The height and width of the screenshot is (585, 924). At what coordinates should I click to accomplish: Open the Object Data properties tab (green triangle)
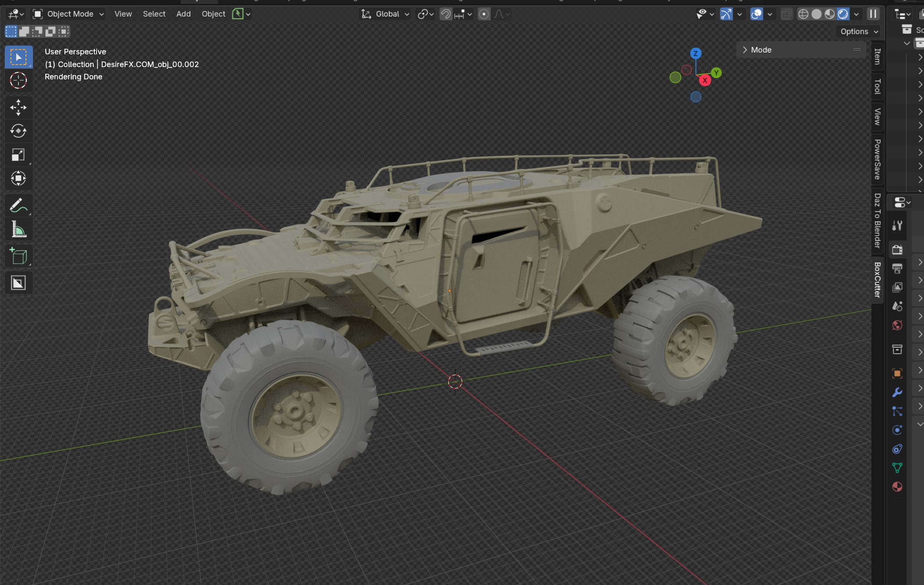[897, 468]
